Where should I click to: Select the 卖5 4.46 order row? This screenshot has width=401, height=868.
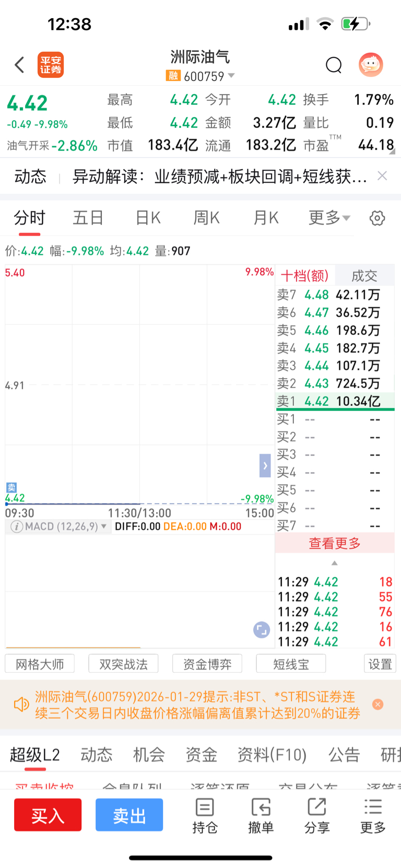(335, 330)
